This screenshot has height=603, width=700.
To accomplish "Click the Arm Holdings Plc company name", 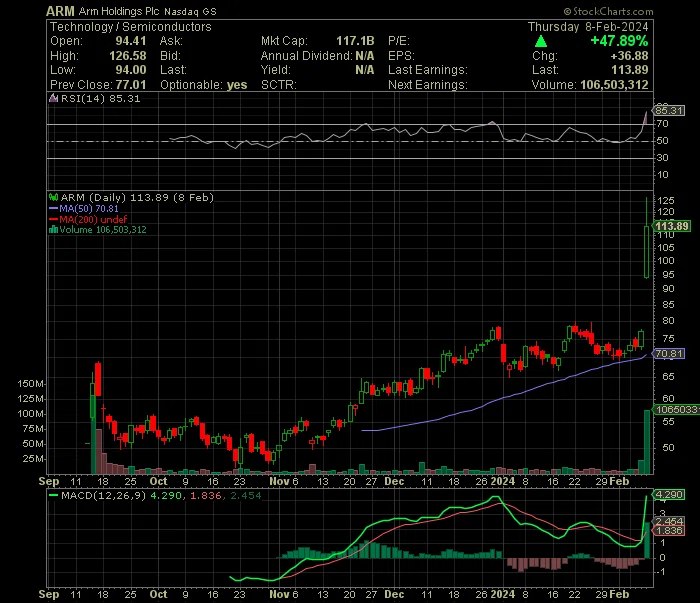I will pyautogui.click(x=119, y=11).
